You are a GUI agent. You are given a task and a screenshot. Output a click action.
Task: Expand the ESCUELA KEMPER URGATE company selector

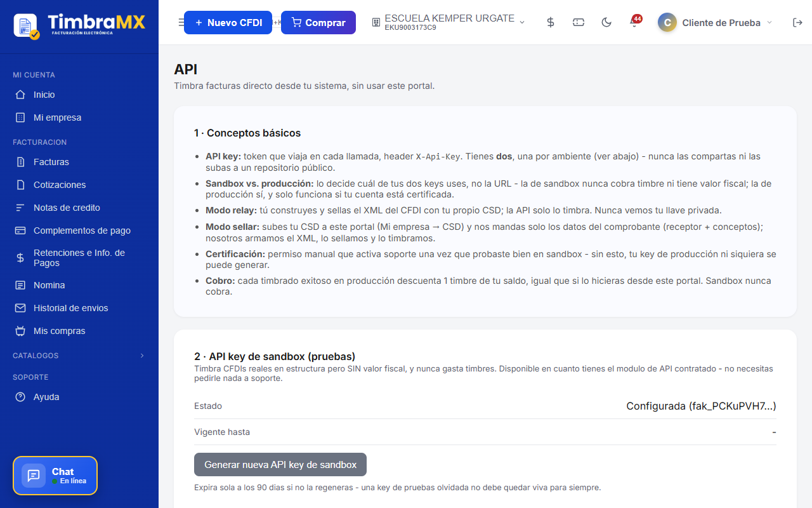pyautogui.click(x=449, y=22)
